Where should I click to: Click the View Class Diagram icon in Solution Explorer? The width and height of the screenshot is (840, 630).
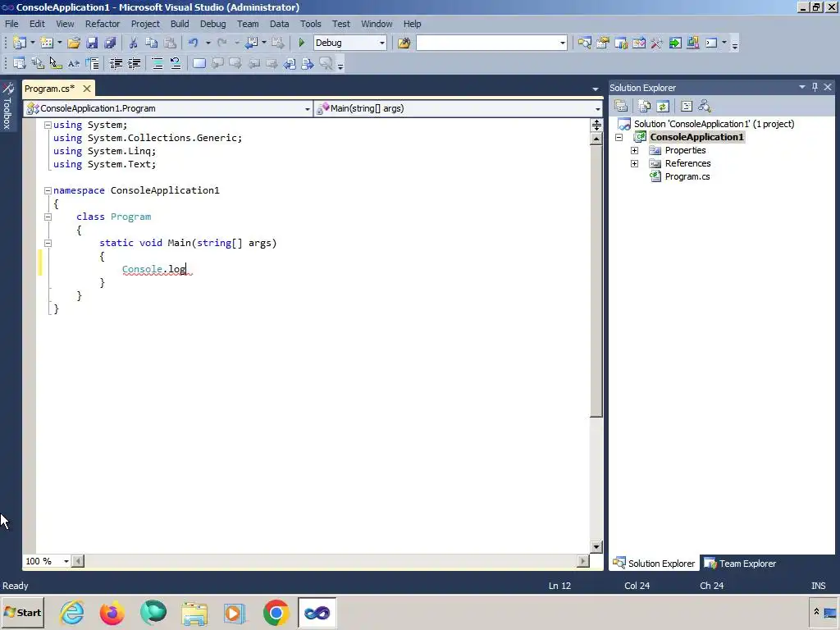point(705,106)
